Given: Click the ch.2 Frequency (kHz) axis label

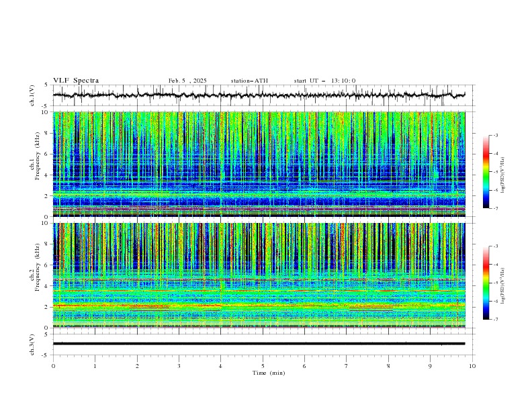Looking at the screenshot, I should pyautogui.click(x=35, y=267).
